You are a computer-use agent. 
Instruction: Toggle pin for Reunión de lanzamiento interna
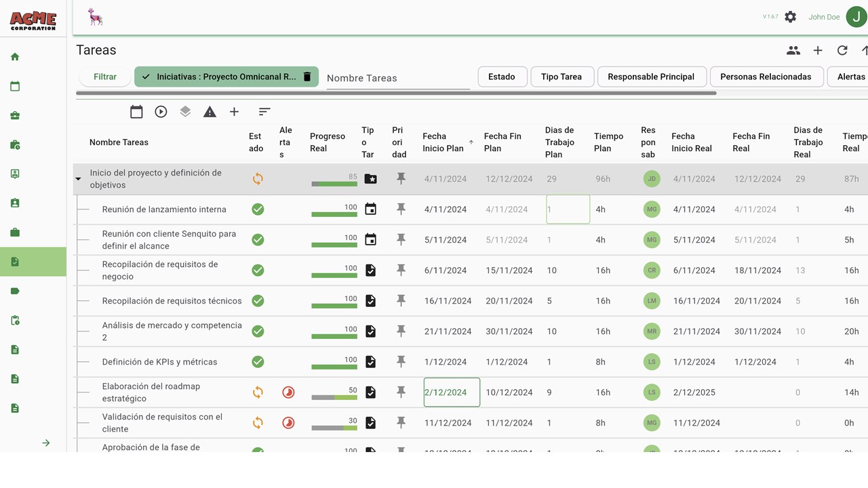coord(401,209)
